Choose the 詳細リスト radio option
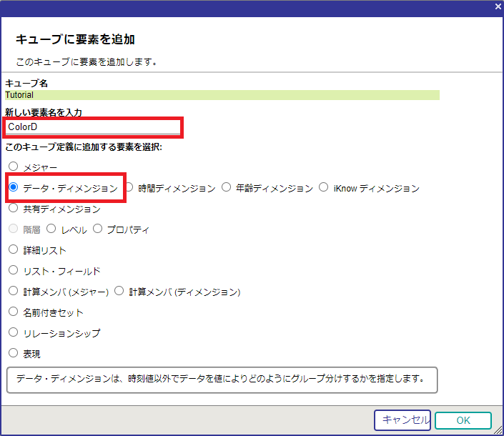This screenshot has width=504, height=436. (14, 250)
